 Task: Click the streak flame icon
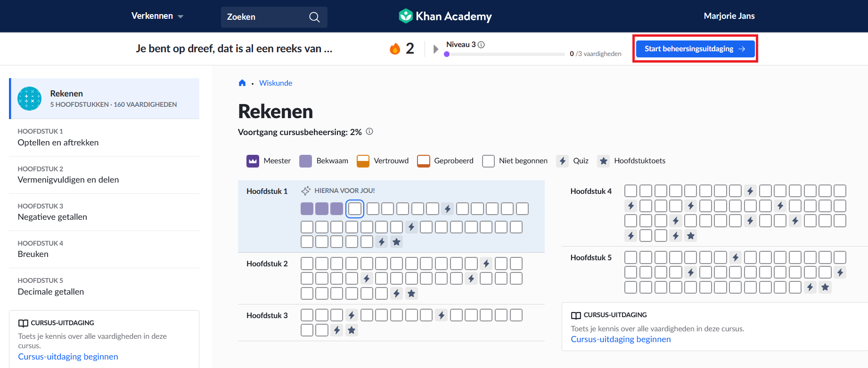[395, 48]
